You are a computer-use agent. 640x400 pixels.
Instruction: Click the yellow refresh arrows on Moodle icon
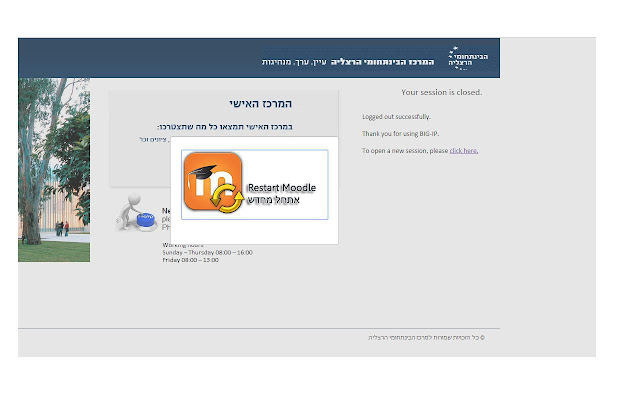pyautogui.click(x=227, y=198)
